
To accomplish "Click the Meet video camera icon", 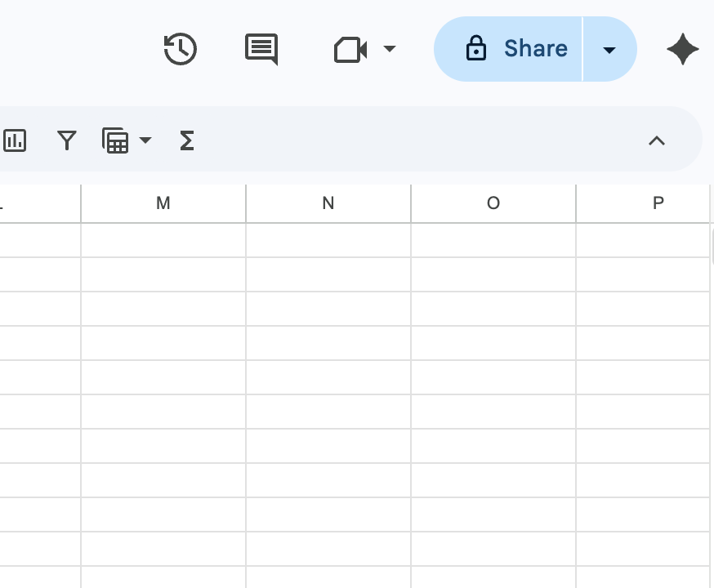I will [x=350, y=50].
